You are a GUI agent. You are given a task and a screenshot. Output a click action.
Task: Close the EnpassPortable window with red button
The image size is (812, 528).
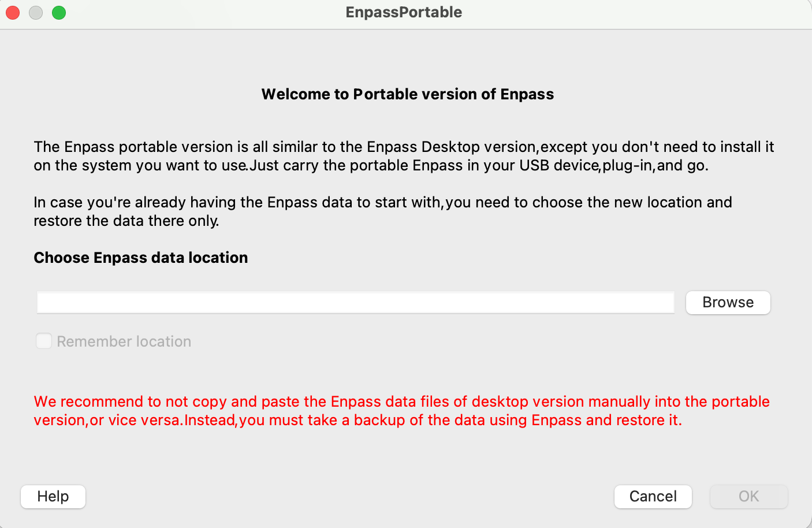click(13, 13)
